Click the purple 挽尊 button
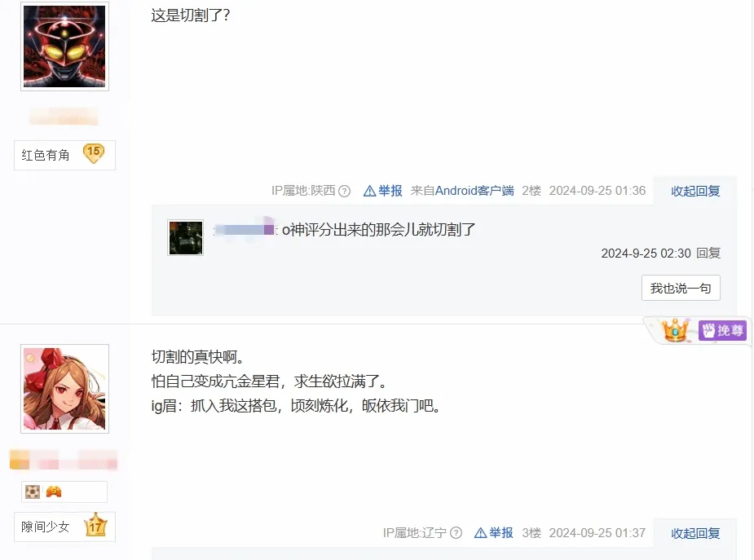This screenshot has height=560, width=754. pyautogui.click(x=722, y=330)
